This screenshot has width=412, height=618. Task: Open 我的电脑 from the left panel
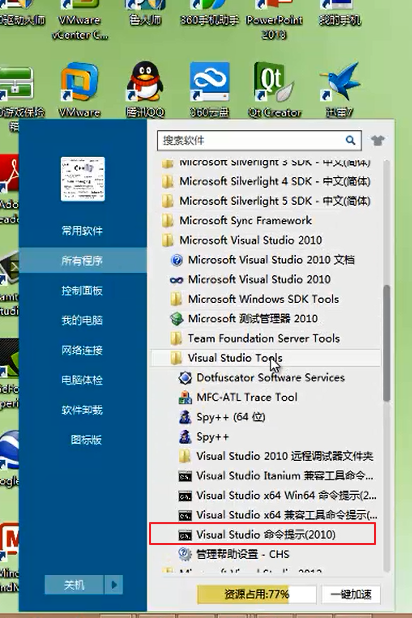click(x=82, y=320)
